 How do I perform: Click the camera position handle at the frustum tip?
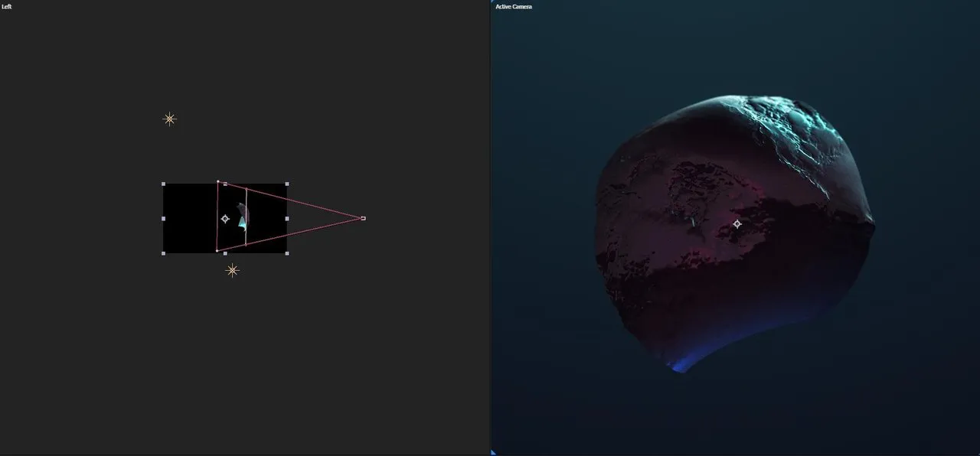tap(363, 218)
